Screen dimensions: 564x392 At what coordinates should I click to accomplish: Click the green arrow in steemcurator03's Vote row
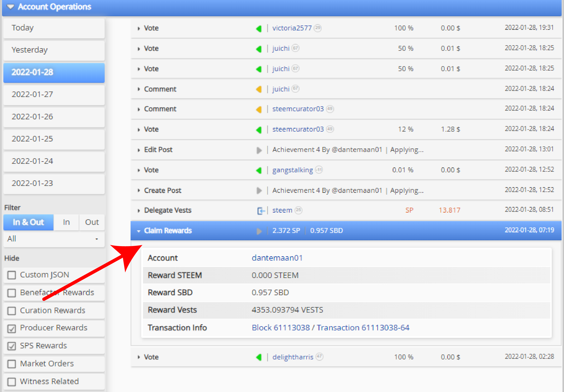tap(259, 130)
